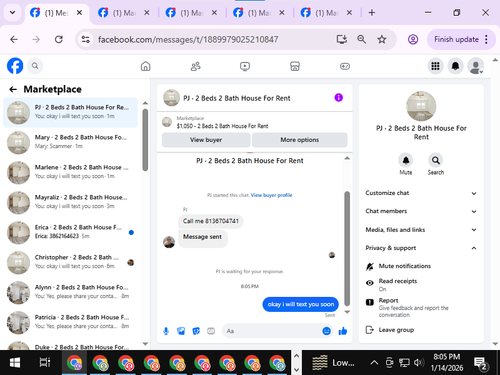Open the Facebook menu grid icon
This screenshot has width=500, height=375.
[x=435, y=66]
